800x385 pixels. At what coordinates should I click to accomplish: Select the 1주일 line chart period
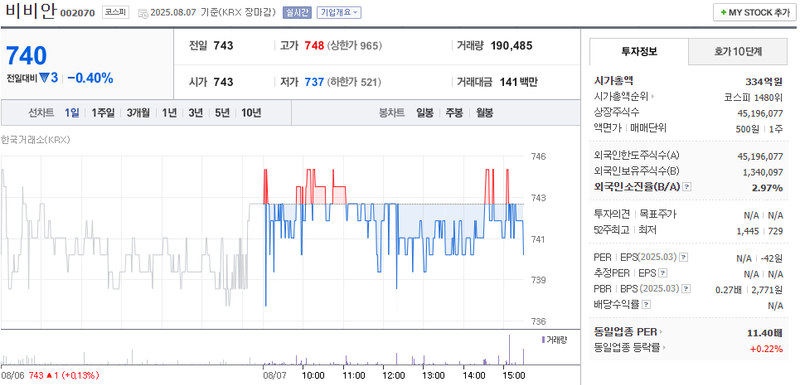tap(103, 113)
